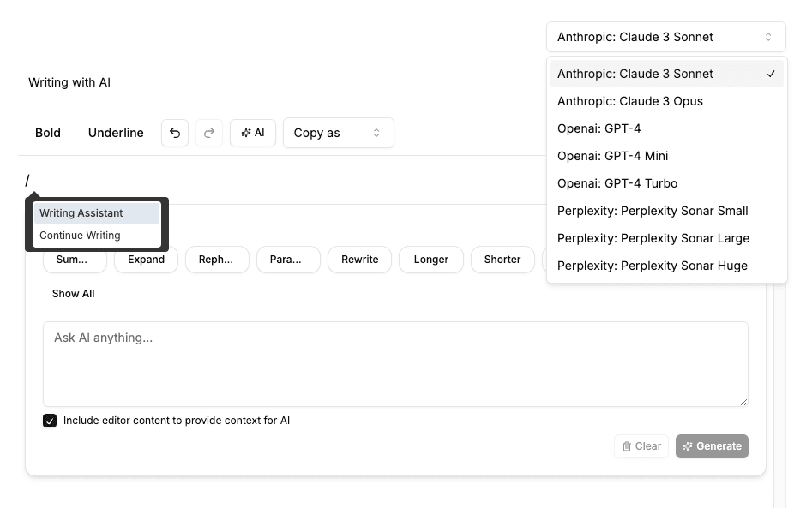Open the Copy as dropdown

338,133
